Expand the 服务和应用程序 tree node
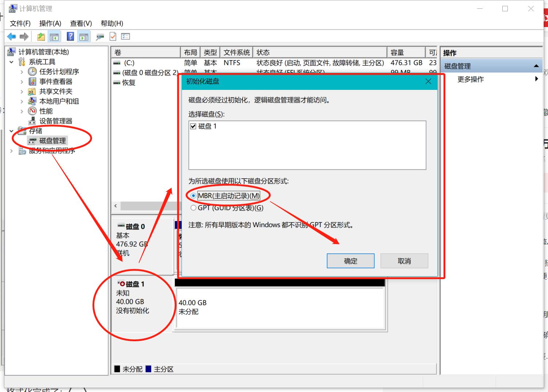548x392 pixels. 12,151
